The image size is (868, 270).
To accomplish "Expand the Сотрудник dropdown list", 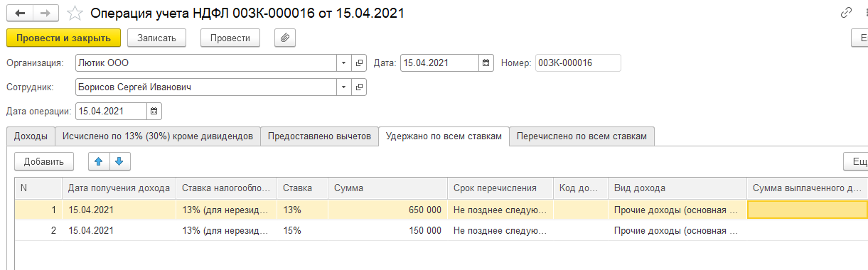I will [344, 87].
